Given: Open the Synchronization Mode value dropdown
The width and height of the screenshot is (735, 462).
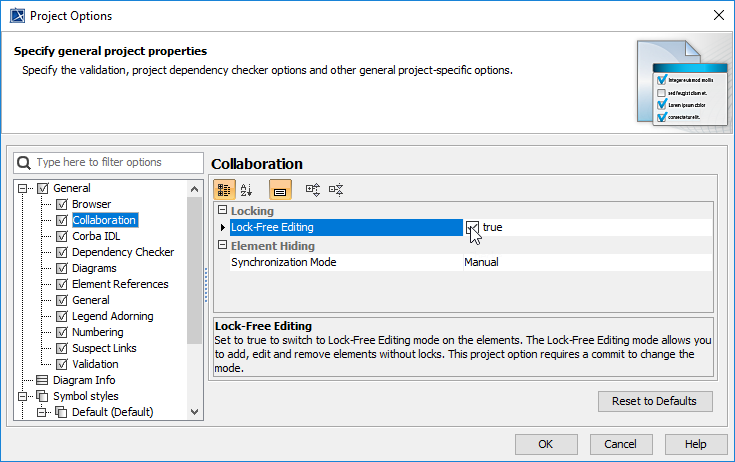Looking at the screenshot, I should [585, 262].
